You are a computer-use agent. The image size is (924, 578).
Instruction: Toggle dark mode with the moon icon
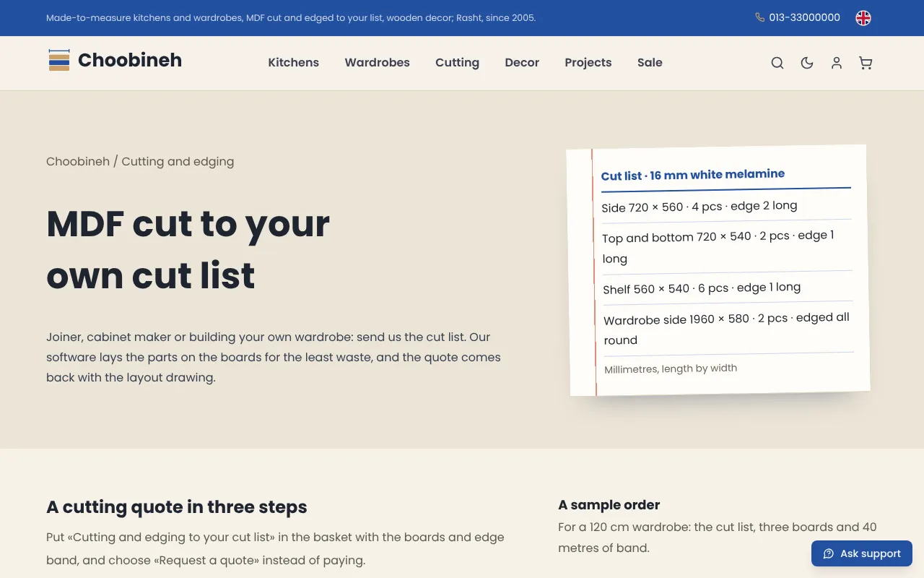click(807, 63)
